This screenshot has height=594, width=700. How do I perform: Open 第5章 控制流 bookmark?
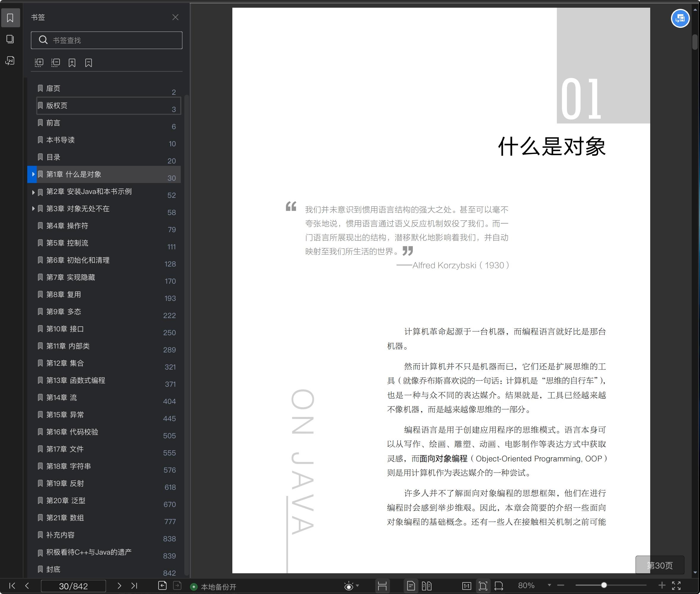point(108,243)
